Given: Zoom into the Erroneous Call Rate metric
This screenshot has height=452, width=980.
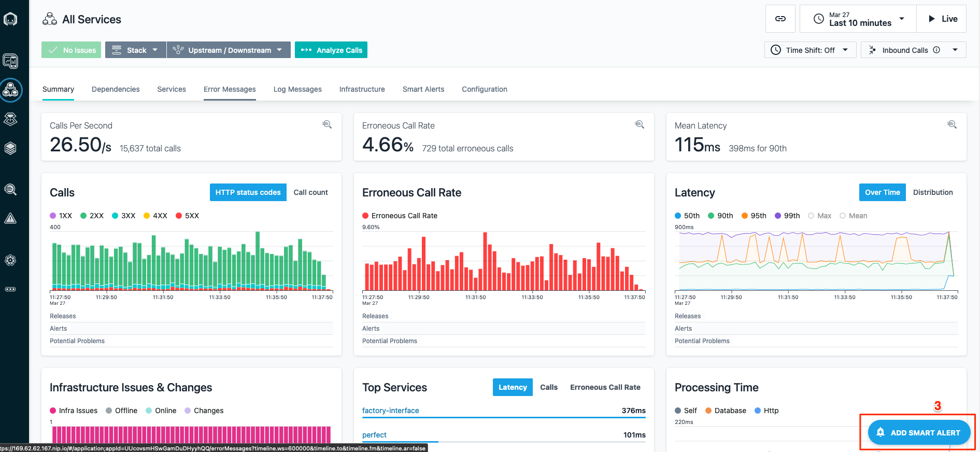Looking at the screenshot, I should [640, 124].
